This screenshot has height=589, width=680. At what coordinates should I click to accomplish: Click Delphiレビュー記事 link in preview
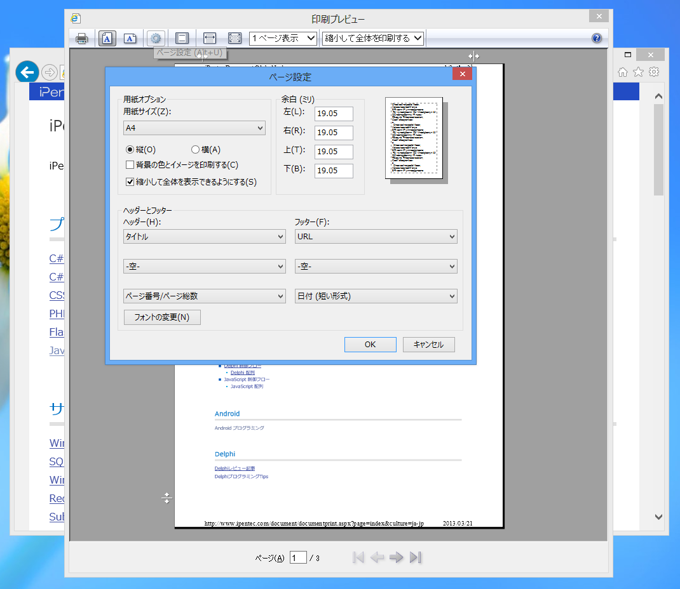coord(235,468)
